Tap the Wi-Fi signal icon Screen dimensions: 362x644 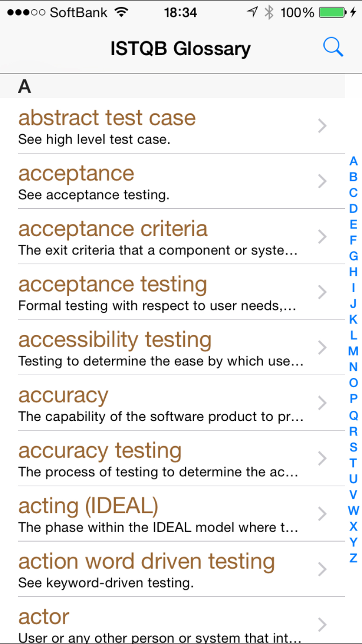tap(122, 13)
